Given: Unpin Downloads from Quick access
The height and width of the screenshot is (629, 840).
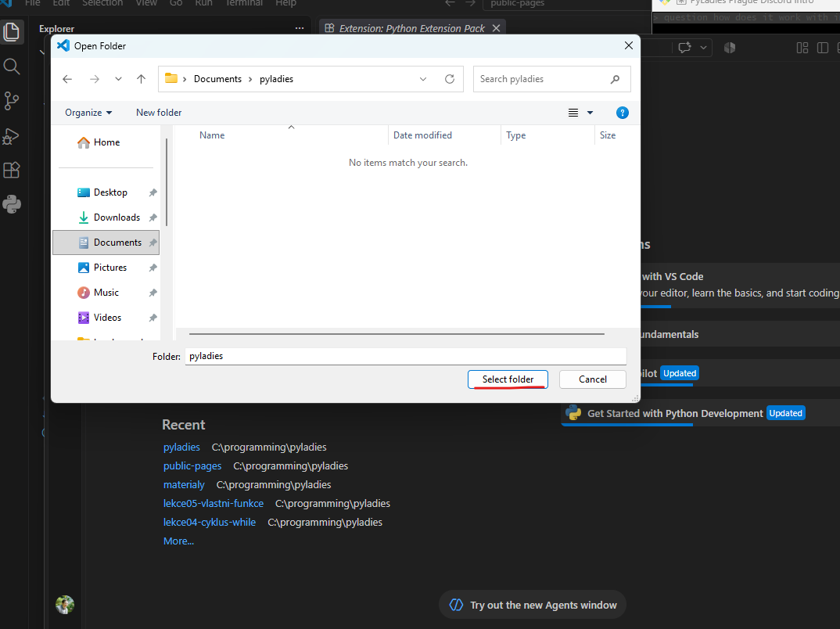Looking at the screenshot, I should [x=153, y=217].
